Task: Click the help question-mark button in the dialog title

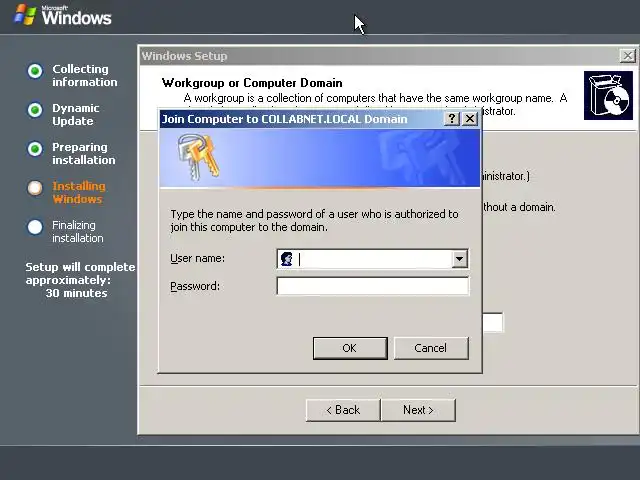Action: click(x=452, y=119)
